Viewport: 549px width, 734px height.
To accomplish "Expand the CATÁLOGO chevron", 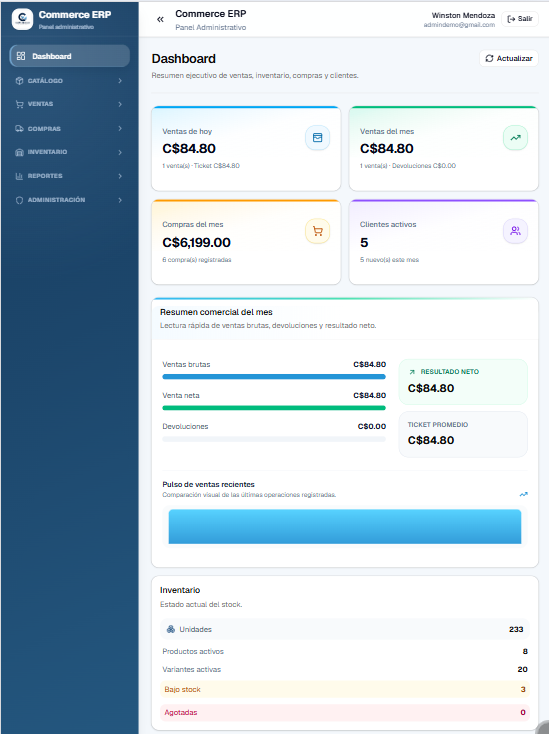I will (x=120, y=81).
